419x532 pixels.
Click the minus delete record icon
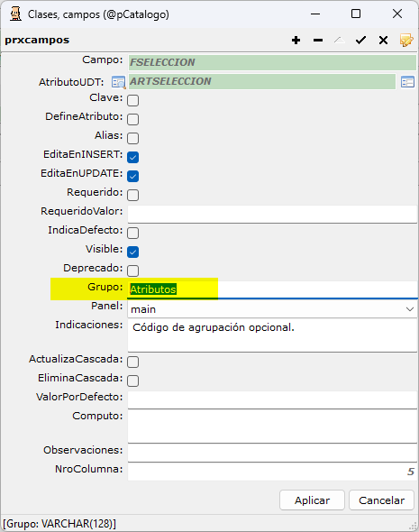[x=318, y=41]
